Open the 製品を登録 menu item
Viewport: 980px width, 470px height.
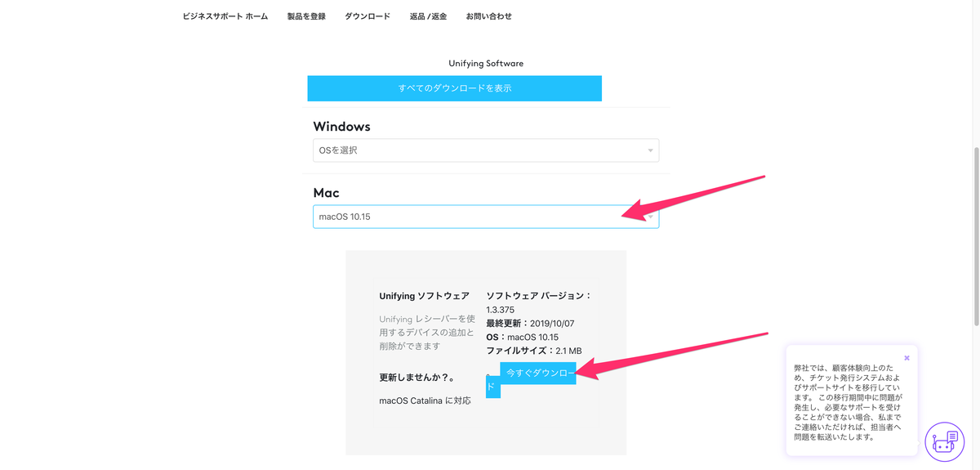coord(306,16)
